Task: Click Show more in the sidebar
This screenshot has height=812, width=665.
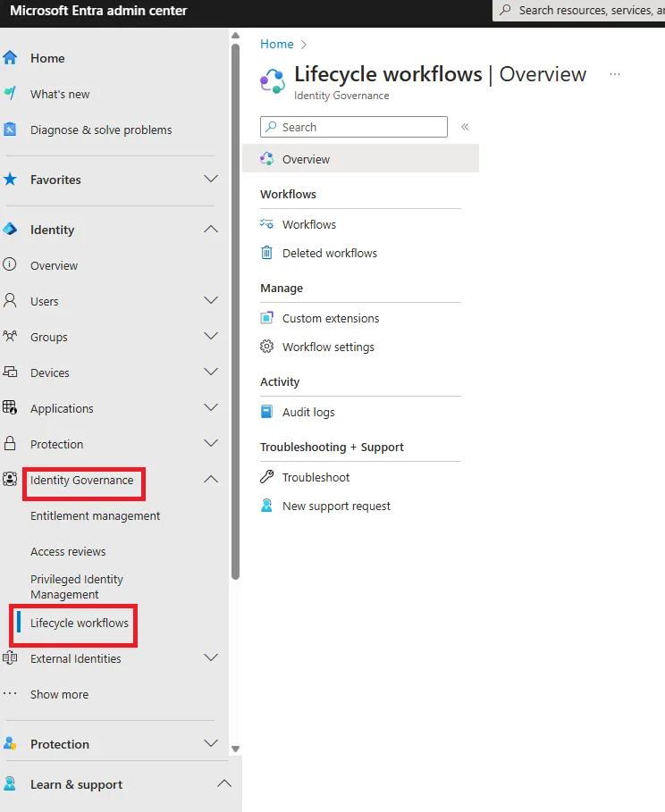Action: (59, 694)
